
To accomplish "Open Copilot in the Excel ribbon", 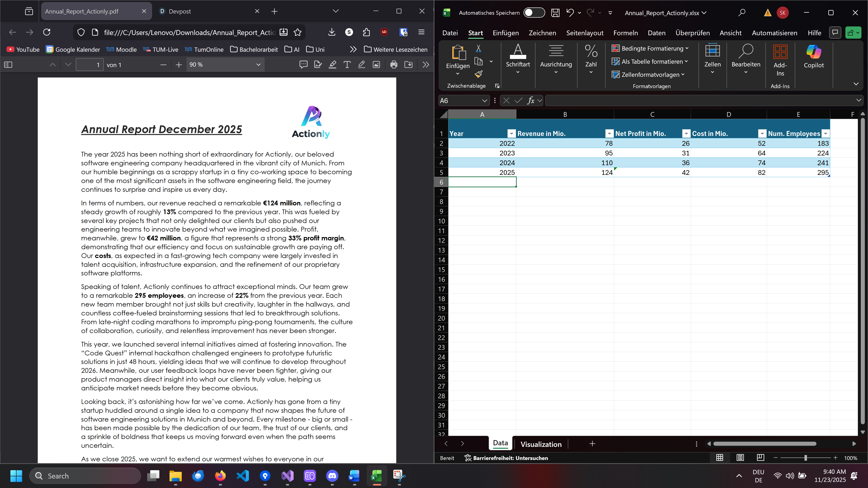I will pyautogui.click(x=814, y=56).
